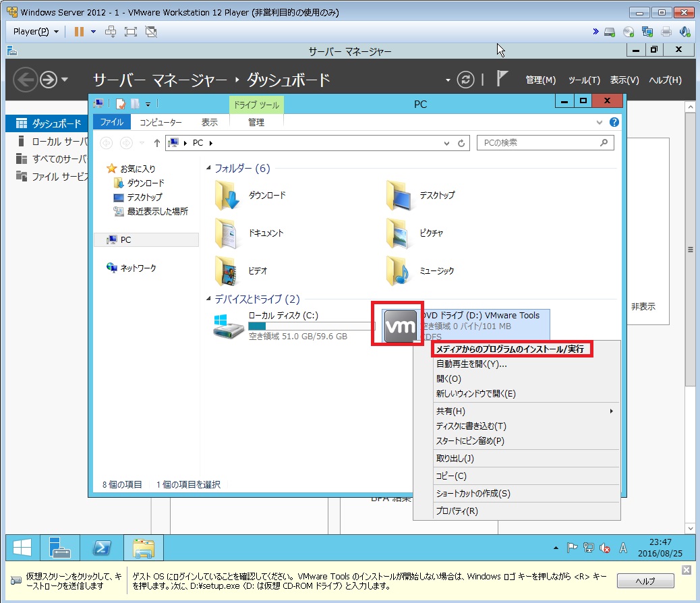The width and height of the screenshot is (700, 603).
Task: Enter VMware full screen mode
Action: [x=131, y=32]
